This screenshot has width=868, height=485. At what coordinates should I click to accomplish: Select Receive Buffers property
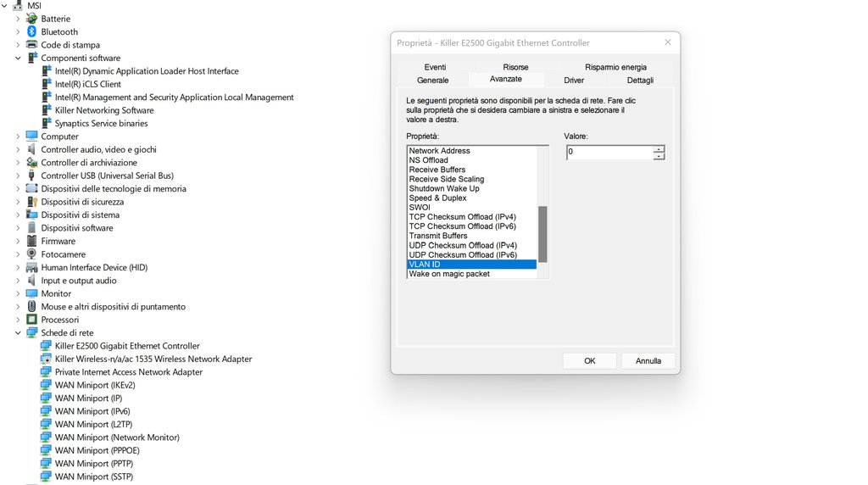click(x=471, y=170)
